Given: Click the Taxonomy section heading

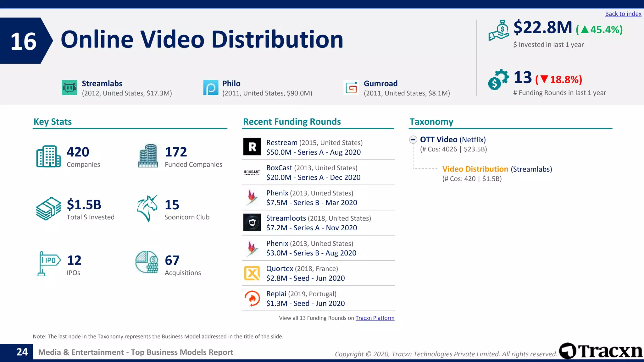Looking at the screenshot, I should [431, 122].
